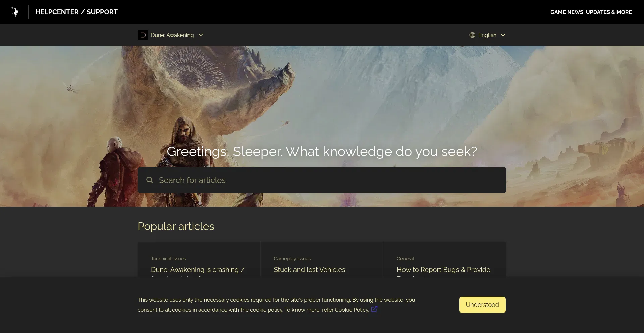Click the globe language icon
644x333 pixels.
point(472,35)
